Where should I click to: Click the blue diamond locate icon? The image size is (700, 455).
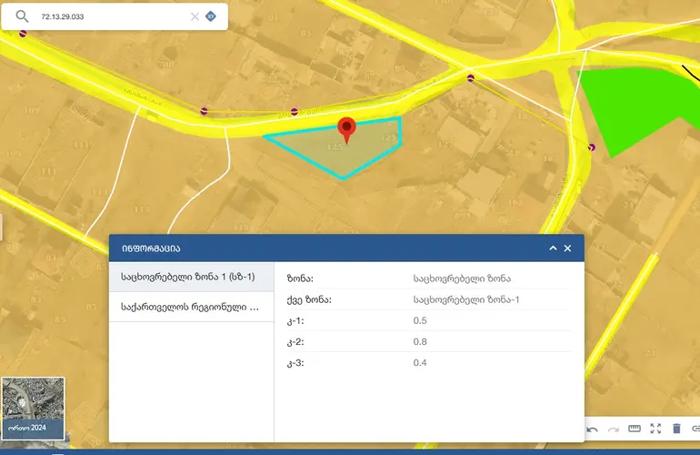click(211, 16)
